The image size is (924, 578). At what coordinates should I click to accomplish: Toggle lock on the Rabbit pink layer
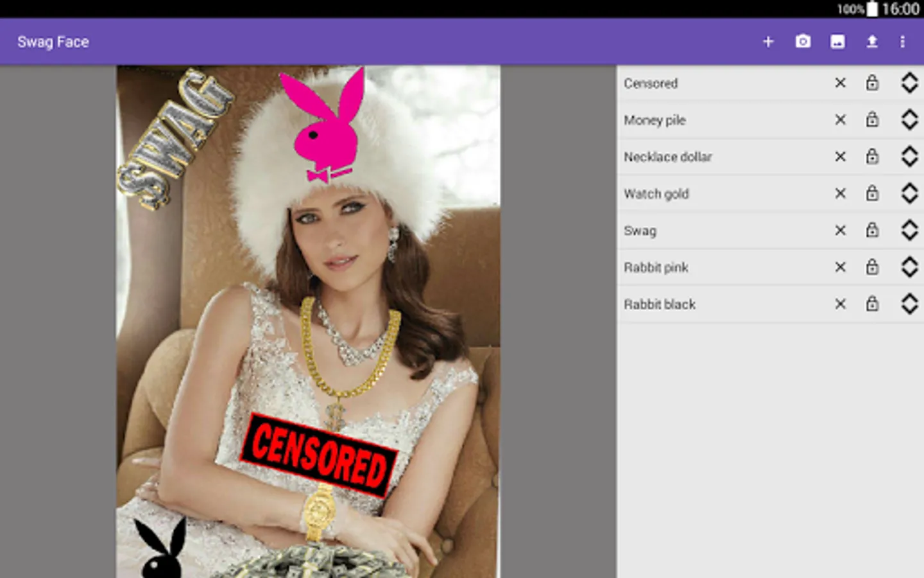coord(872,267)
